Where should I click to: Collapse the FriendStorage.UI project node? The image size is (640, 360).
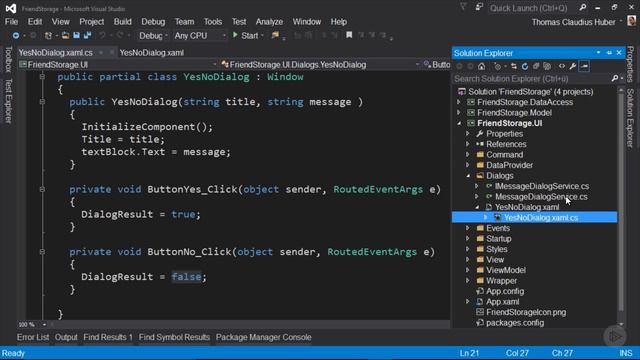459,123
